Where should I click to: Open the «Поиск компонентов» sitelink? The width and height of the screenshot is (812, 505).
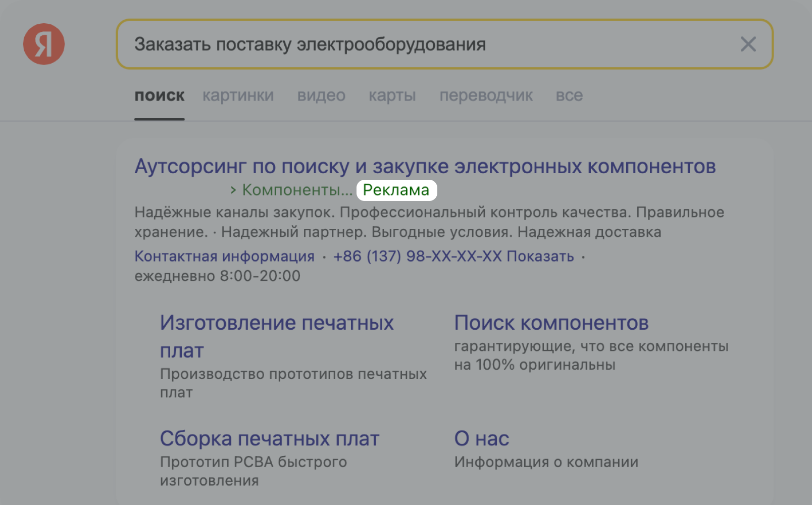[551, 322]
